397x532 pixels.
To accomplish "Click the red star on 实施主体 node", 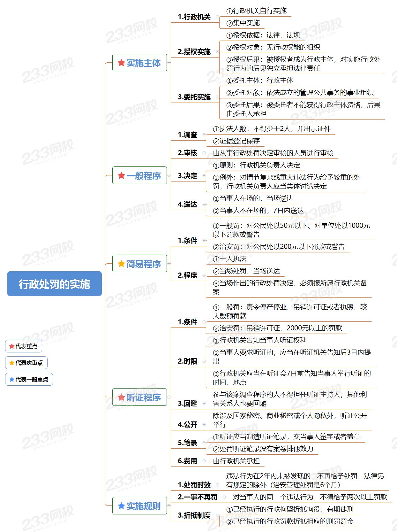I will click(121, 63).
